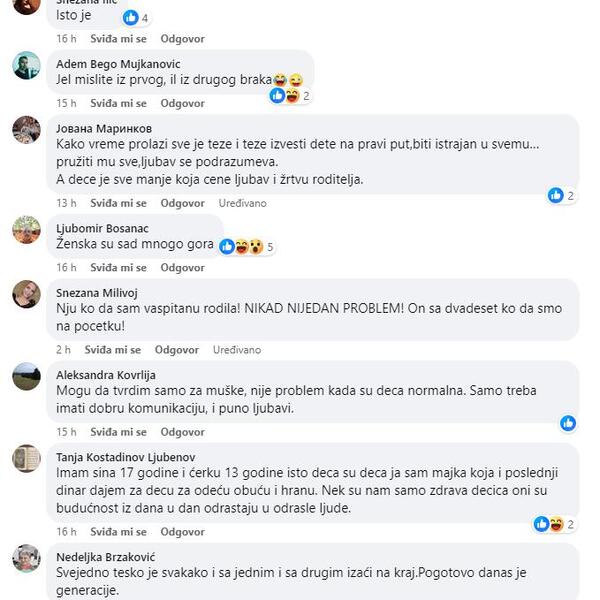Viewport: 600px width, 600px height.
Task: Click the "13 h" timestamp on Јована's comment
Action: 66,203
